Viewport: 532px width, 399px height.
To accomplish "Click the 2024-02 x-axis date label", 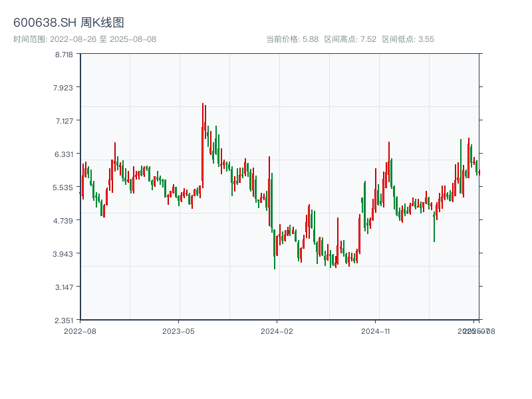I will pos(277,331).
